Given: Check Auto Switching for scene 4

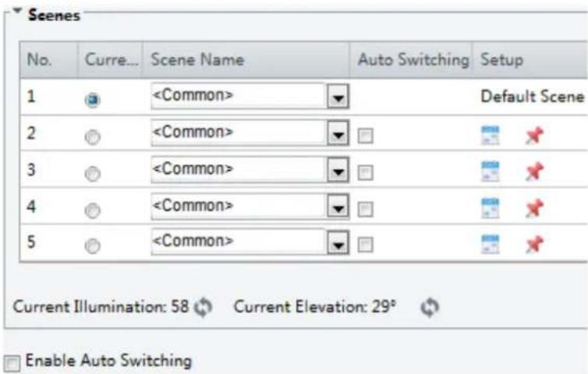Looking at the screenshot, I should coord(365,209).
